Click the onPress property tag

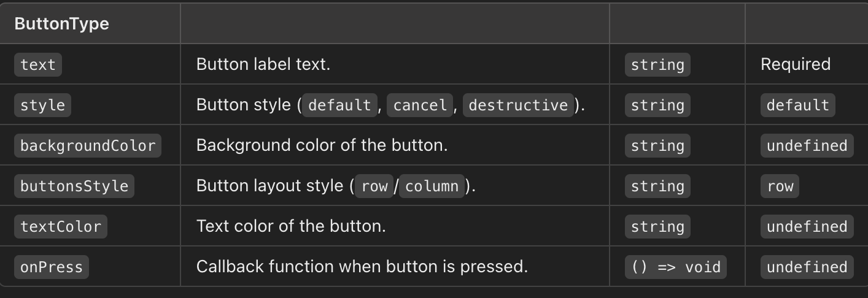point(52,267)
